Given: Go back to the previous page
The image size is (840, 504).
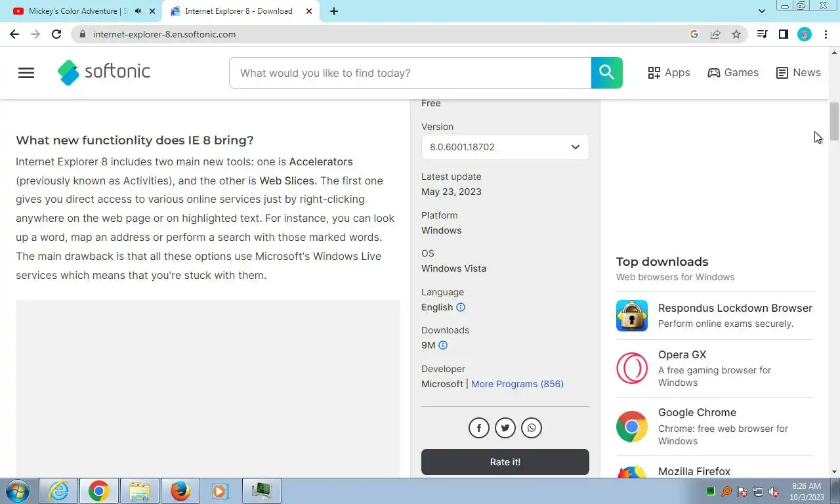Looking at the screenshot, I should tap(14, 34).
